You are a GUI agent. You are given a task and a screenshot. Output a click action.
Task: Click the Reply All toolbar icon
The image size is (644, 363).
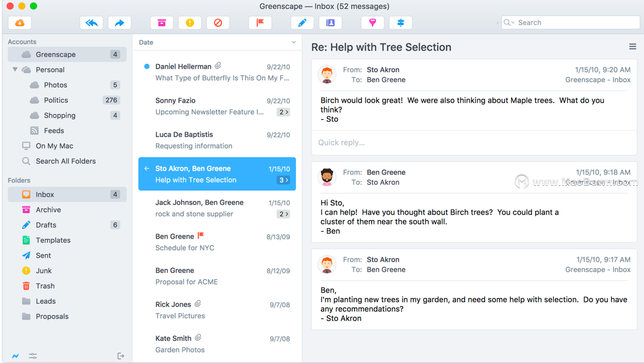coord(91,23)
